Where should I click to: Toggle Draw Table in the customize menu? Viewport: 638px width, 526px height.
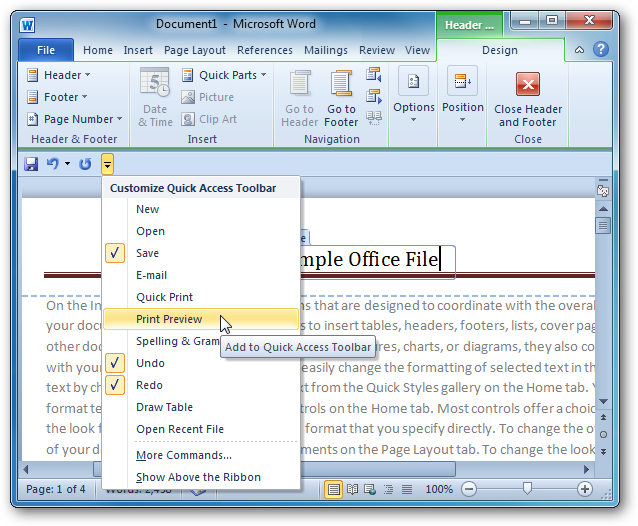coord(201,407)
